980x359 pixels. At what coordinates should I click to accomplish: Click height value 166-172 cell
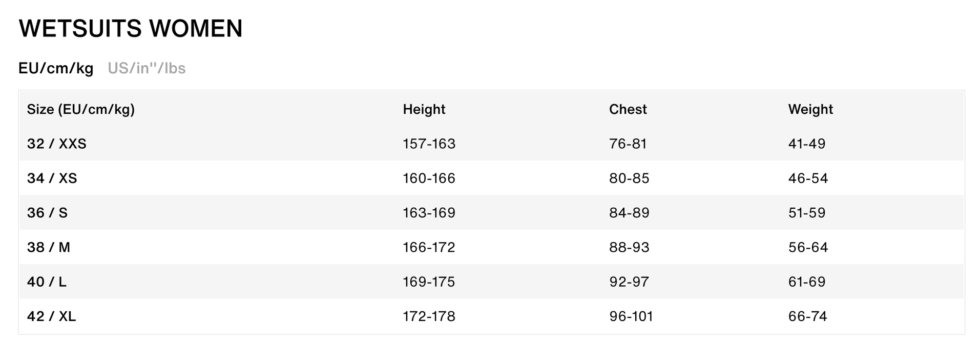(x=429, y=247)
